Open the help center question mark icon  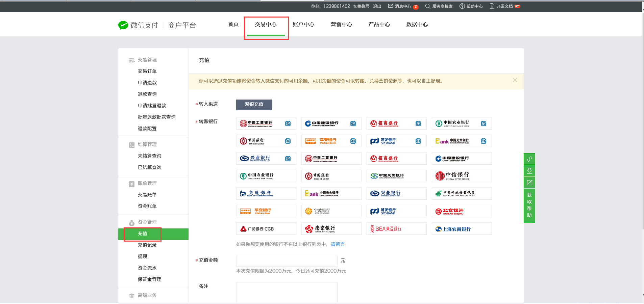pyautogui.click(x=462, y=6)
